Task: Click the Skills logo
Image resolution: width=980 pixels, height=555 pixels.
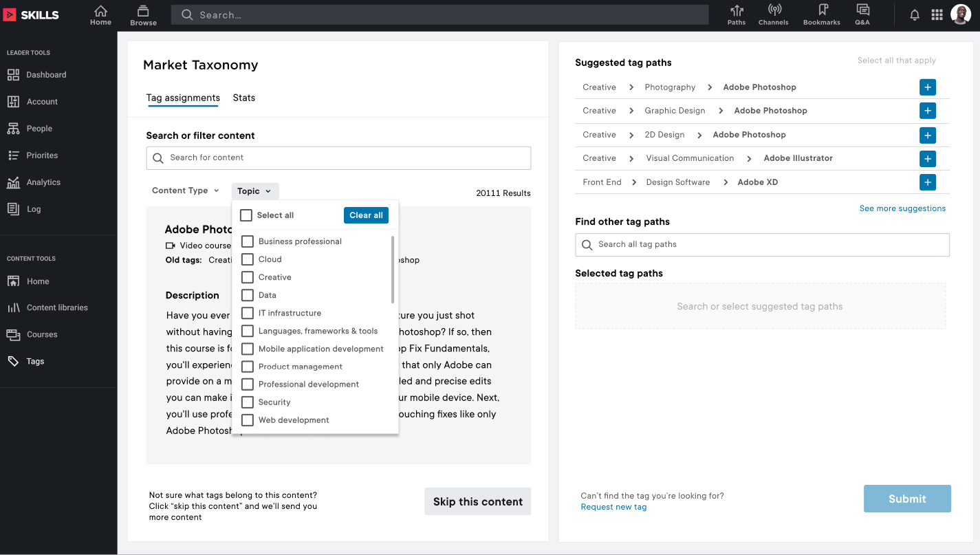Action: pos(31,15)
